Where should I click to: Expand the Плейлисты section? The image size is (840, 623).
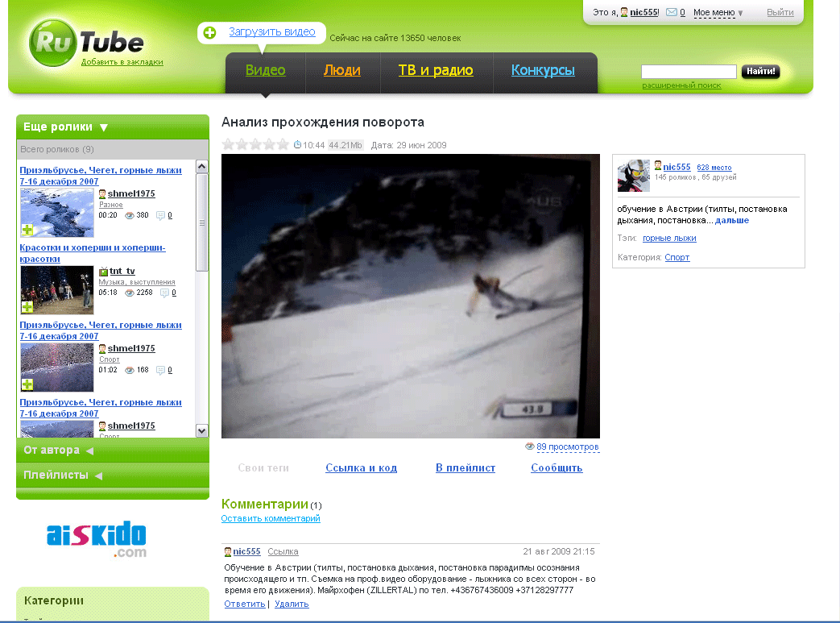(x=63, y=475)
